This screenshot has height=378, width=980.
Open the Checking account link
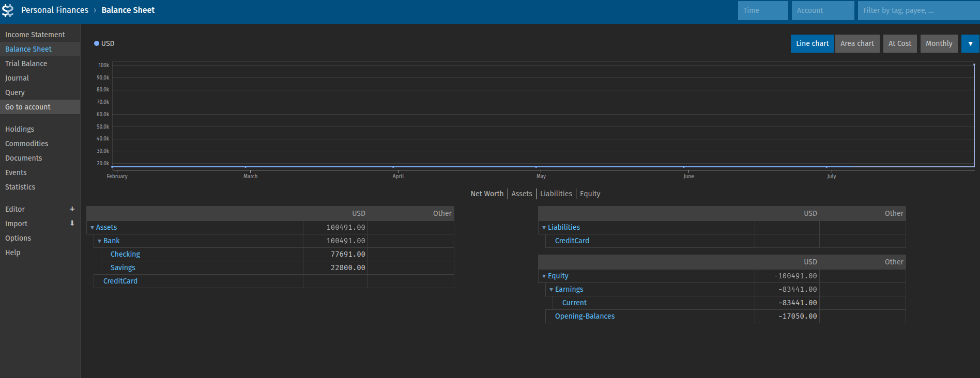click(x=125, y=254)
